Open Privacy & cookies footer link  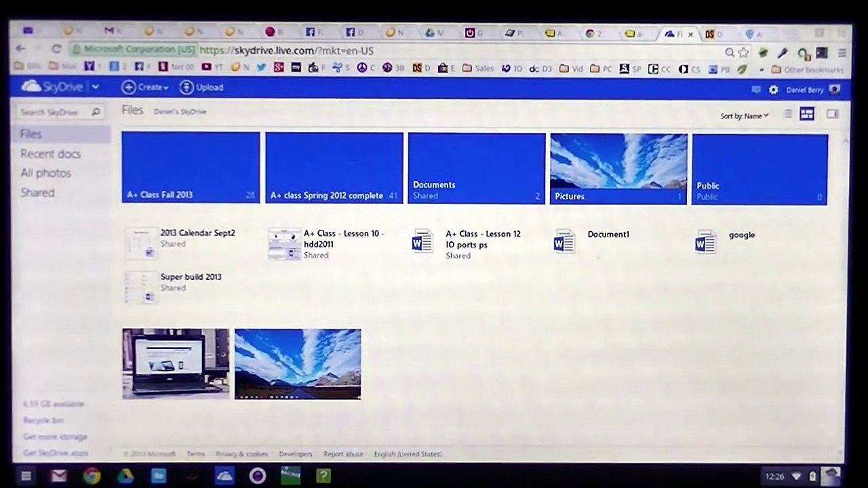coord(241,454)
